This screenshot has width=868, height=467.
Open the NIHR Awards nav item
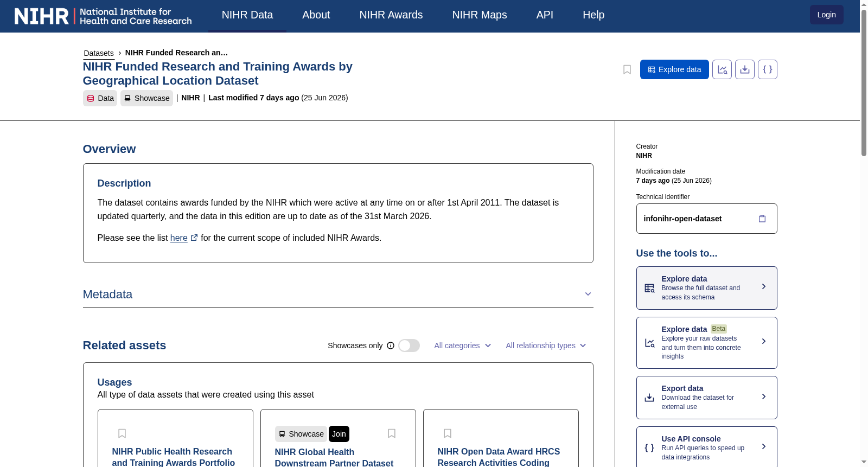(391, 15)
